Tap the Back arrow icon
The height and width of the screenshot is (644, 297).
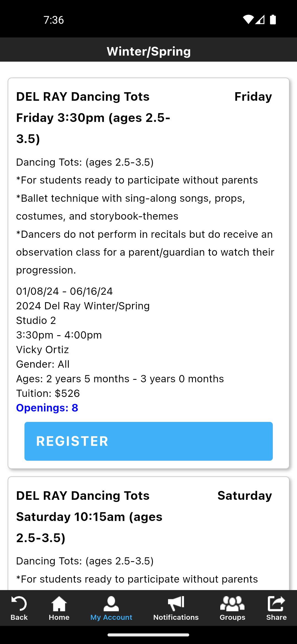[x=19, y=604]
